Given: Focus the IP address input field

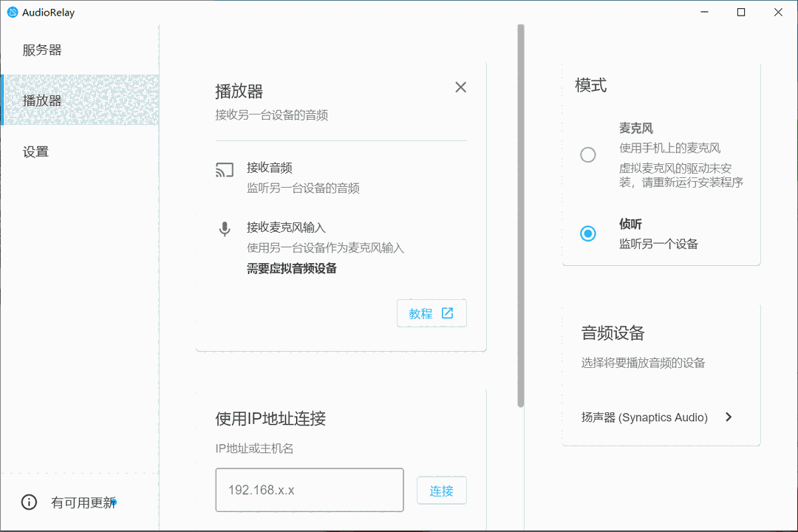Looking at the screenshot, I should (x=309, y=490).
